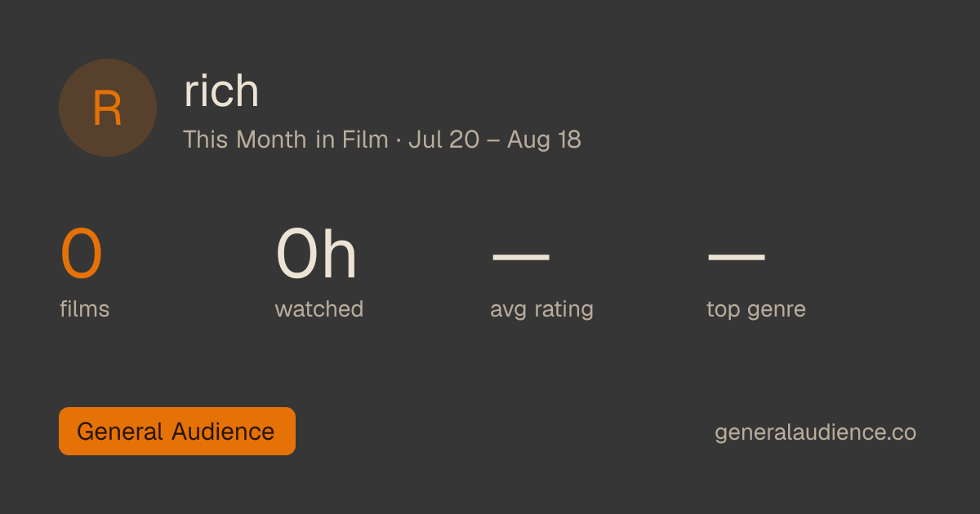The height and width of the screenshot is (514, 980).
Task: Click the word General on the badge
Action: click(x=121, y=431)
